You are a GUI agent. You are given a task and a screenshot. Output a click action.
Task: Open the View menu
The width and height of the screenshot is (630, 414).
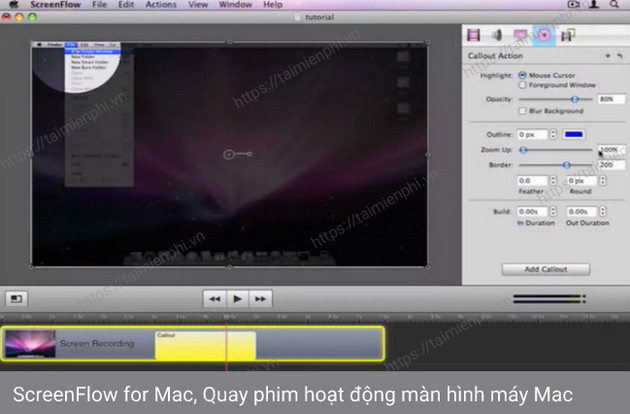pos(198,4)
